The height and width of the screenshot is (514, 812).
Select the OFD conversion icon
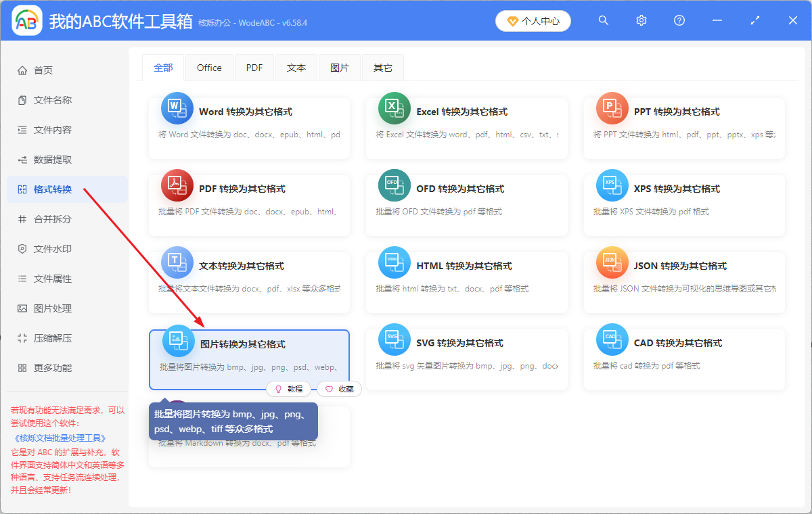coord(394,185)
